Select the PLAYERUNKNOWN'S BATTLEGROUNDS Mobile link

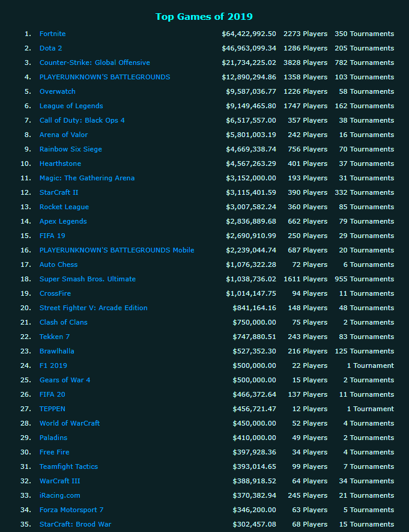click(117, 250)
